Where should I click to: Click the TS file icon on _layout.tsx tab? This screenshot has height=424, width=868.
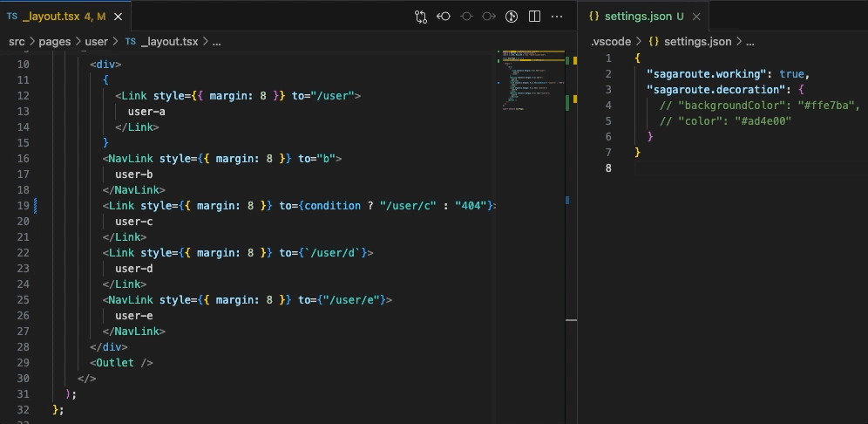pos(11,17)
